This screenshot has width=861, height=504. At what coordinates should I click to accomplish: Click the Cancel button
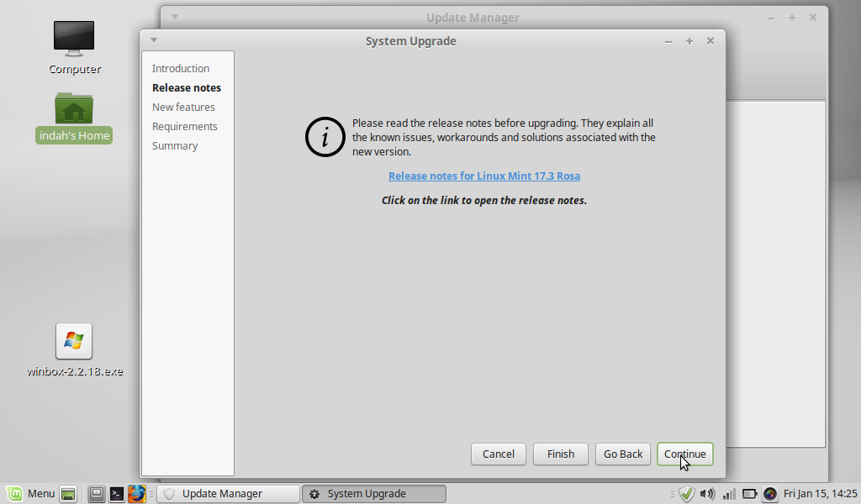[x=499, y=454]
